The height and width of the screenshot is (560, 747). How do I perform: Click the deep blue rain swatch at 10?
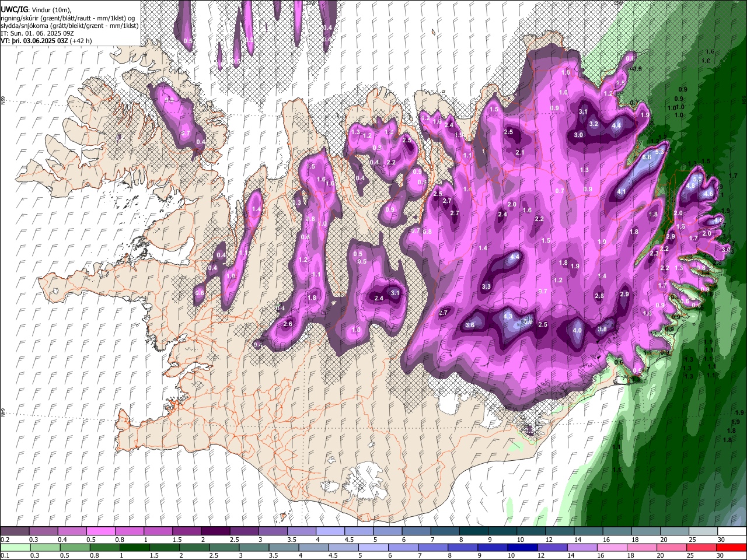coord(522,548)
